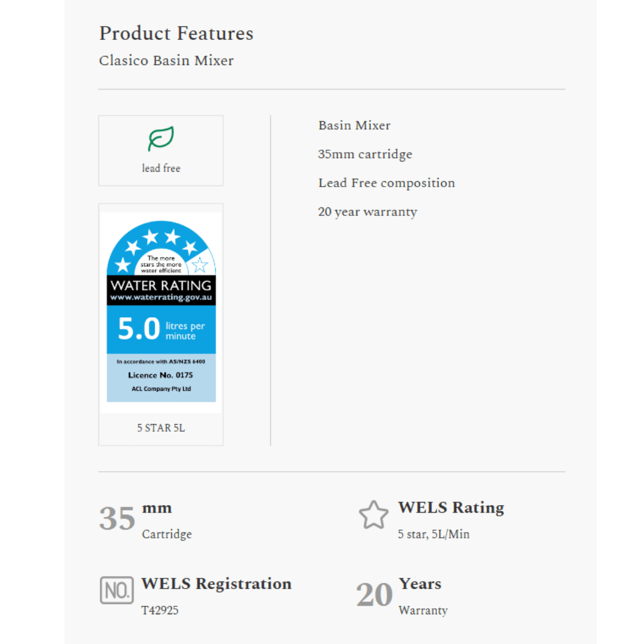Click the WELS Registration NO. icon
644x644 pixels.
[x=116, y=590]
